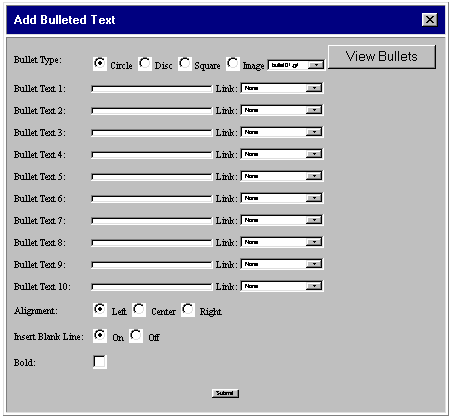This screenshot has height=420, width=453.
Task: Click into the Bullet Text 9 field
Action: click(x=152, y=265)
